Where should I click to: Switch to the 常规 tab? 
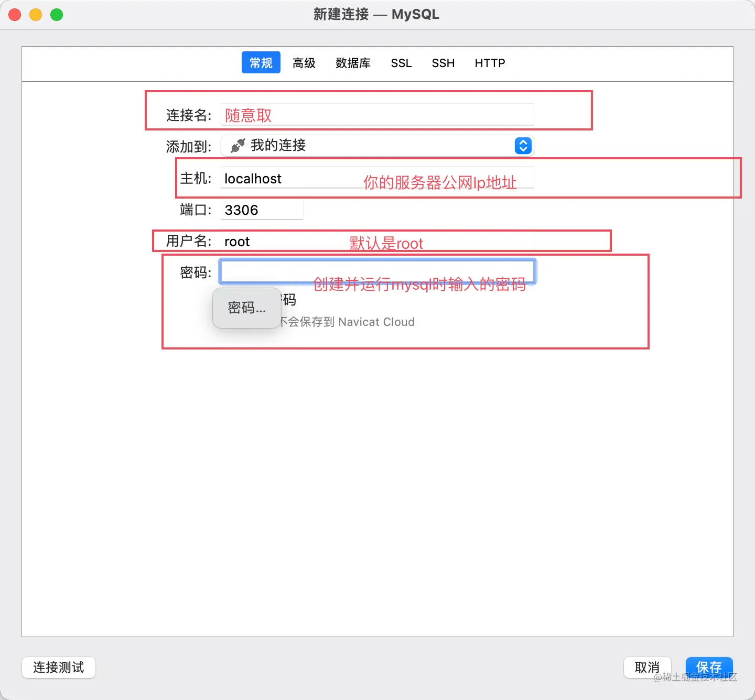click(x=261, y=63)
